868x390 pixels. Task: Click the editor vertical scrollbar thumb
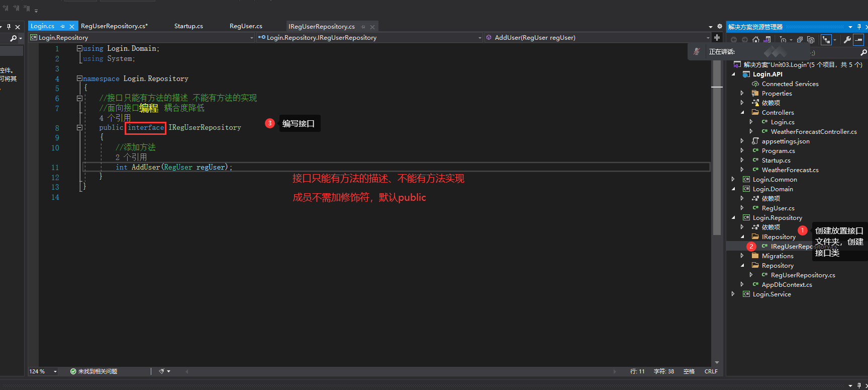[717, 147]
